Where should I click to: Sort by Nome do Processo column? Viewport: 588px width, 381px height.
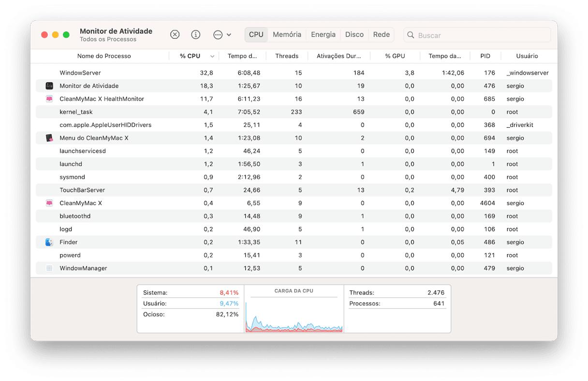coord(104,56)
